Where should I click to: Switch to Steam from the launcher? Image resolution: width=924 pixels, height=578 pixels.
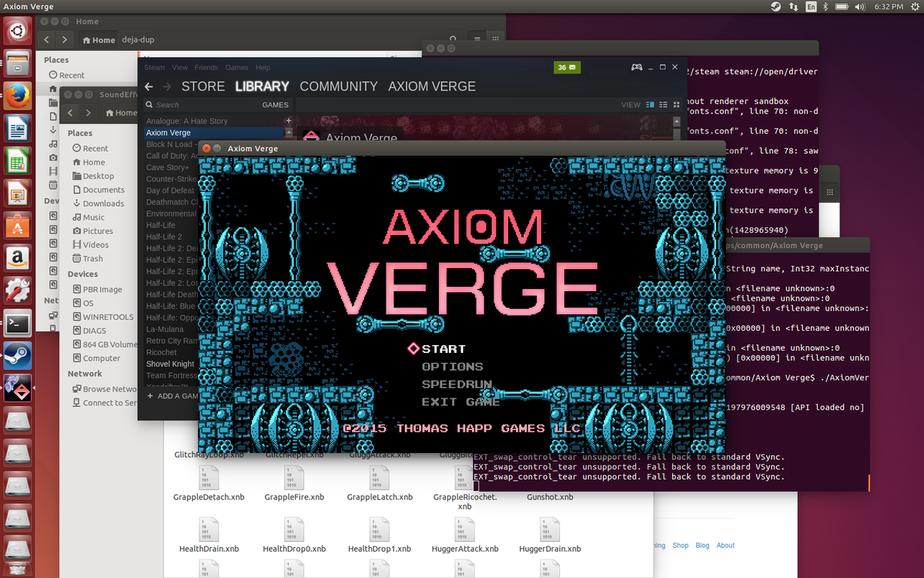[18, 356]
